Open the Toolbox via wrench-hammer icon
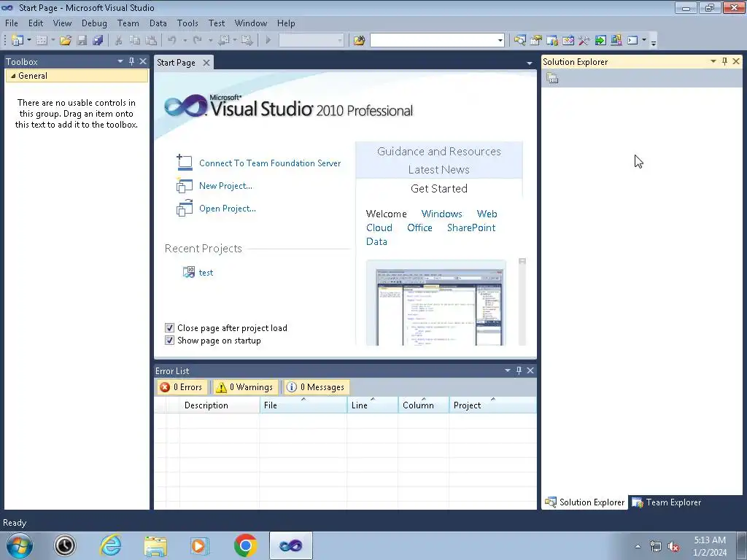Screen dimensions: 747x560 [584, 41]
